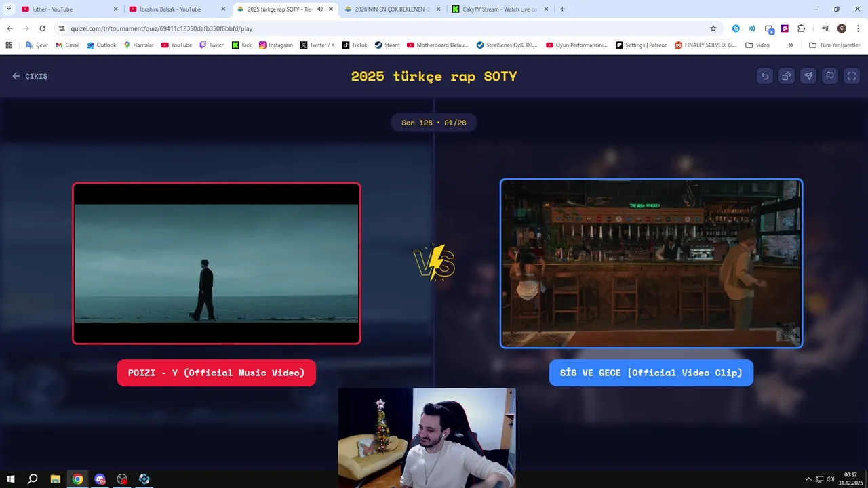Open the FINALLY SOLVED! bookmark
The height and width of the screenshot is (488, 868).
pyautogui.click(x=705, y=45)
